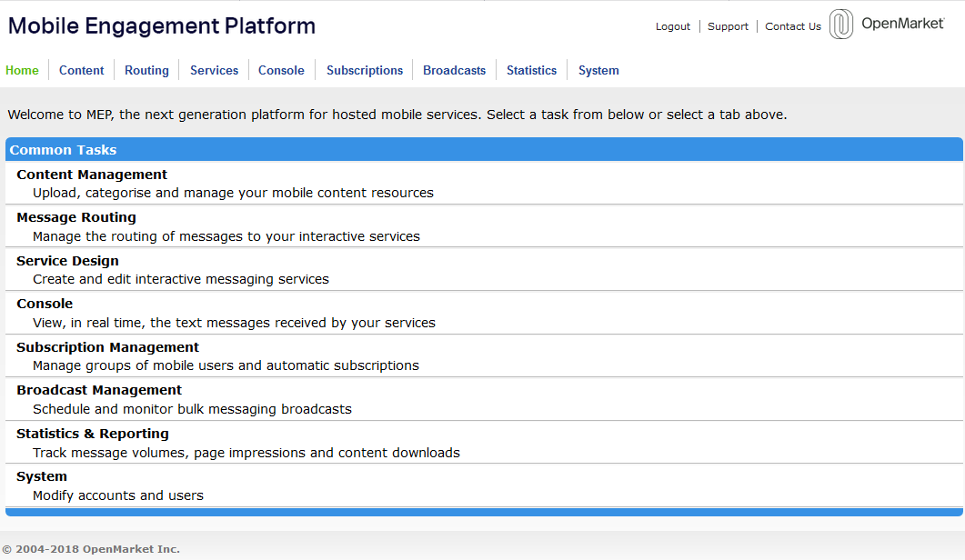Click the Logout link
Viewport: 965px width, 560px height.
673,26
